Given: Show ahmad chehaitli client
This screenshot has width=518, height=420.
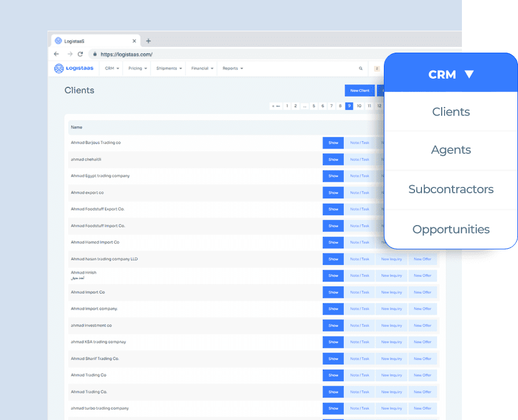Looking at the screenshot, I should pyautogui.click(x=333, y=160).
